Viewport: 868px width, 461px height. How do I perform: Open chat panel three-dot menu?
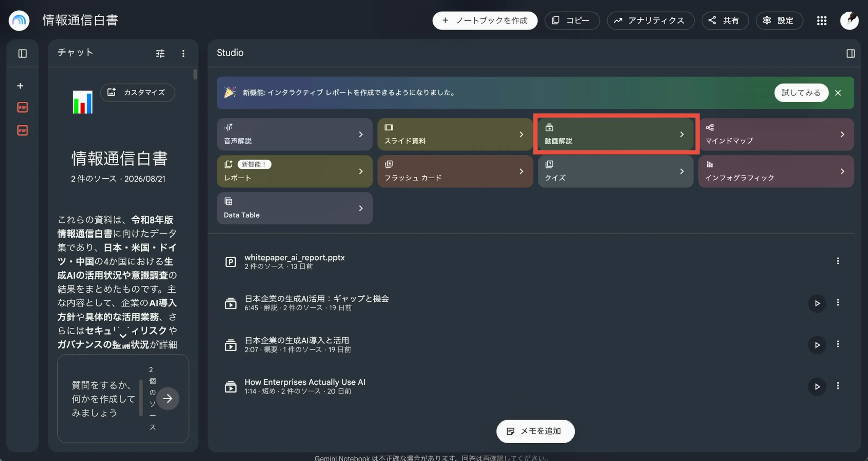[x=183, y=54]
